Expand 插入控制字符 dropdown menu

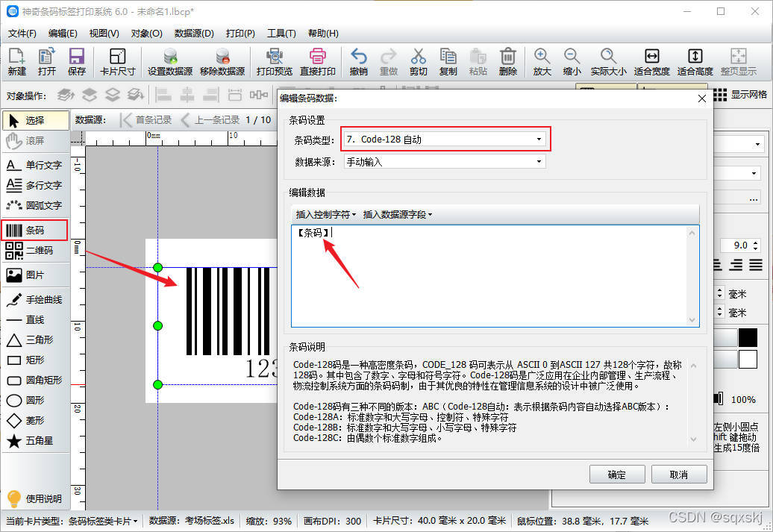(325, 214)
